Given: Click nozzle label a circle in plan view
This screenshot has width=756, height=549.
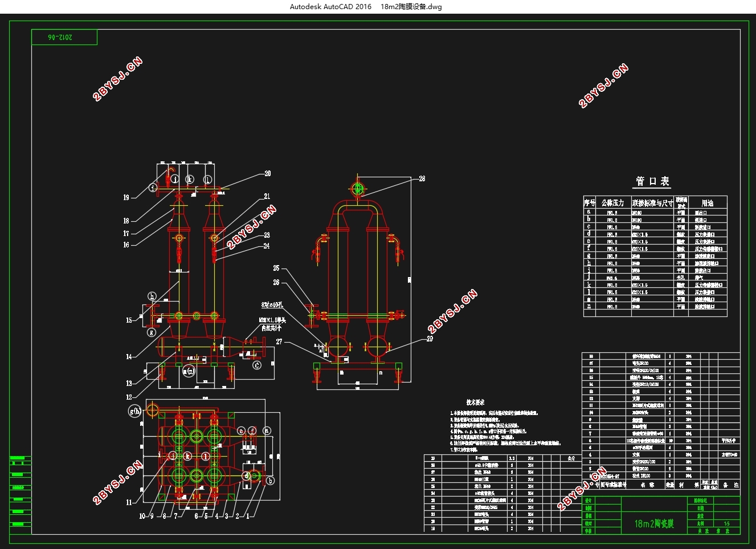Looking at the screenshot, I should [x=267, y=431].
